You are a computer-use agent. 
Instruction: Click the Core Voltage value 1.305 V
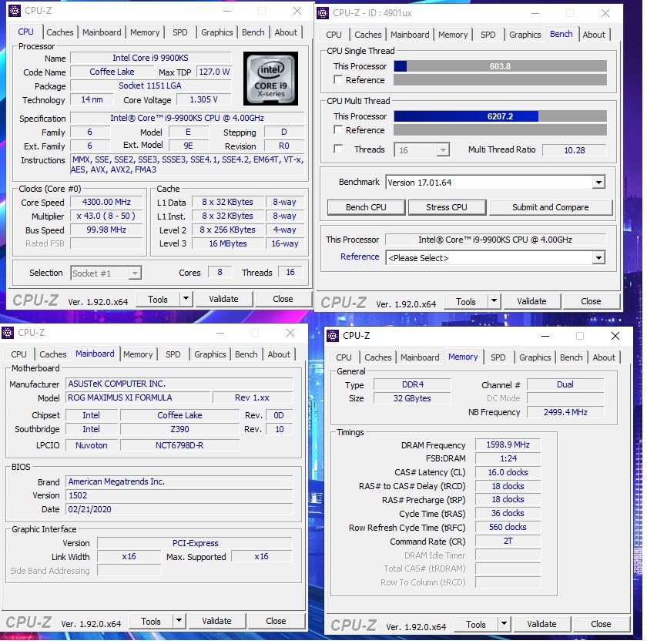203,99
